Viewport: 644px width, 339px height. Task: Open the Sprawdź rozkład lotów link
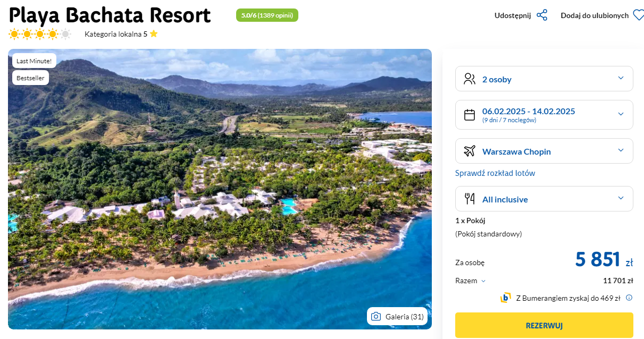coord(495,173)
